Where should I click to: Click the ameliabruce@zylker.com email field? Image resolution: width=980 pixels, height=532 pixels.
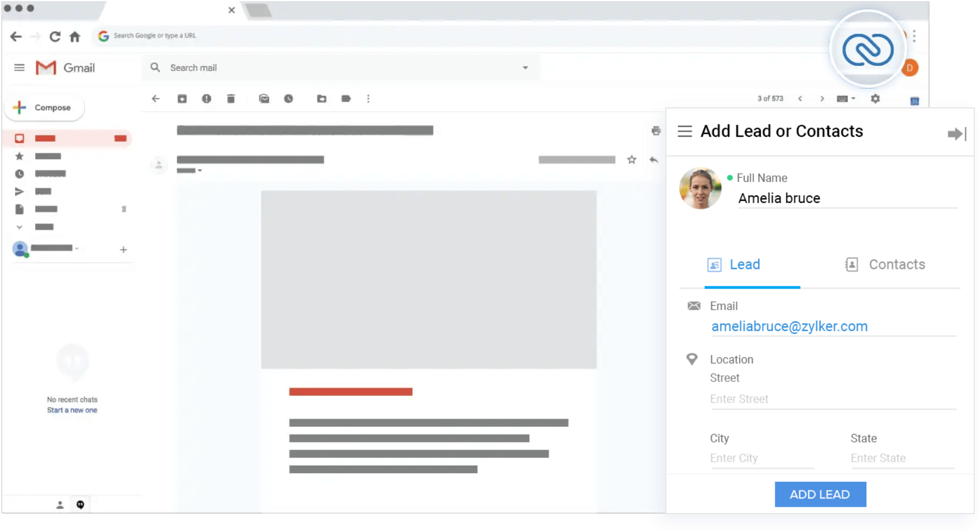click(833, 327)
